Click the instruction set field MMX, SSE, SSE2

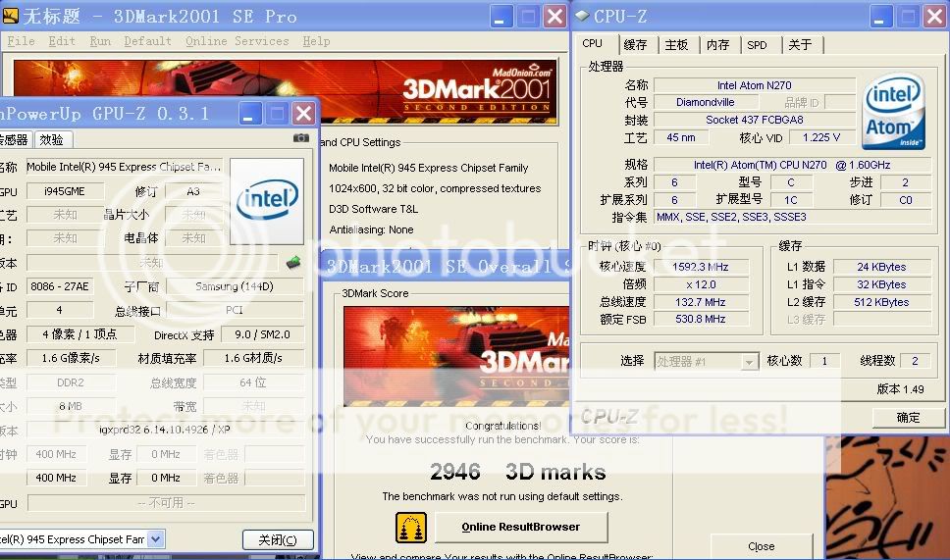point(792,217)
